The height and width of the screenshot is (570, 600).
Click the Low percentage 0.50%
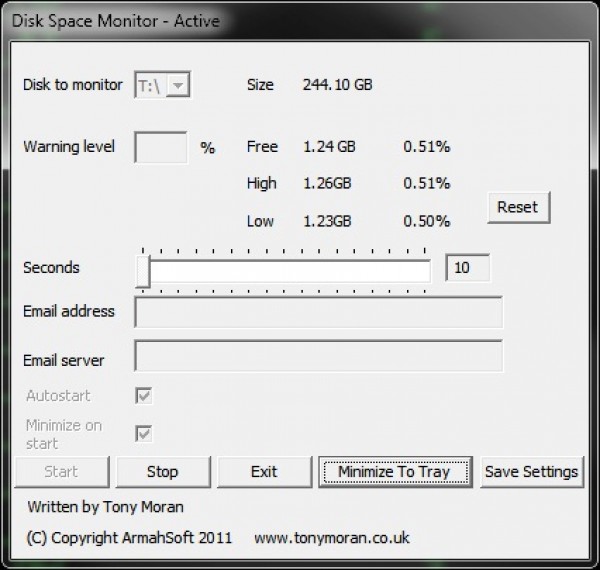coord(427,221)
